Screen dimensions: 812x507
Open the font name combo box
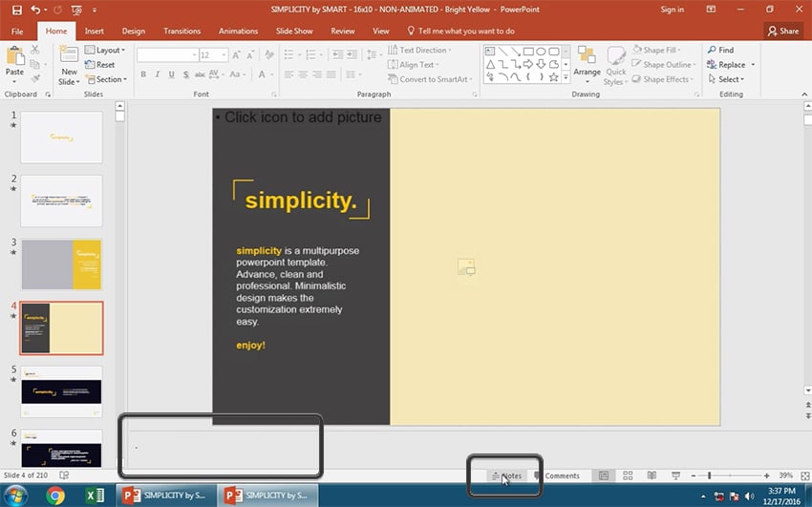point(167,54)
